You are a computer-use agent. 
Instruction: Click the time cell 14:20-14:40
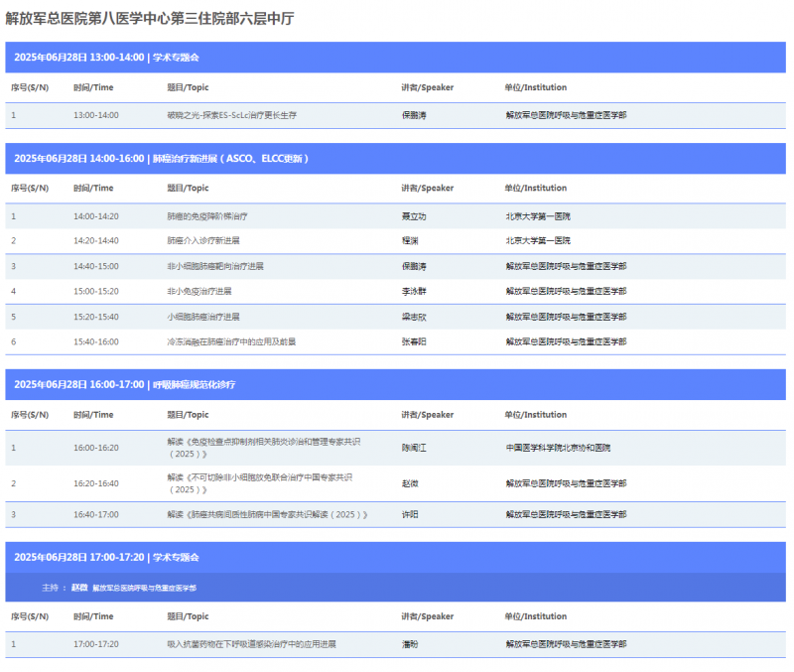(x=96, y=241)
